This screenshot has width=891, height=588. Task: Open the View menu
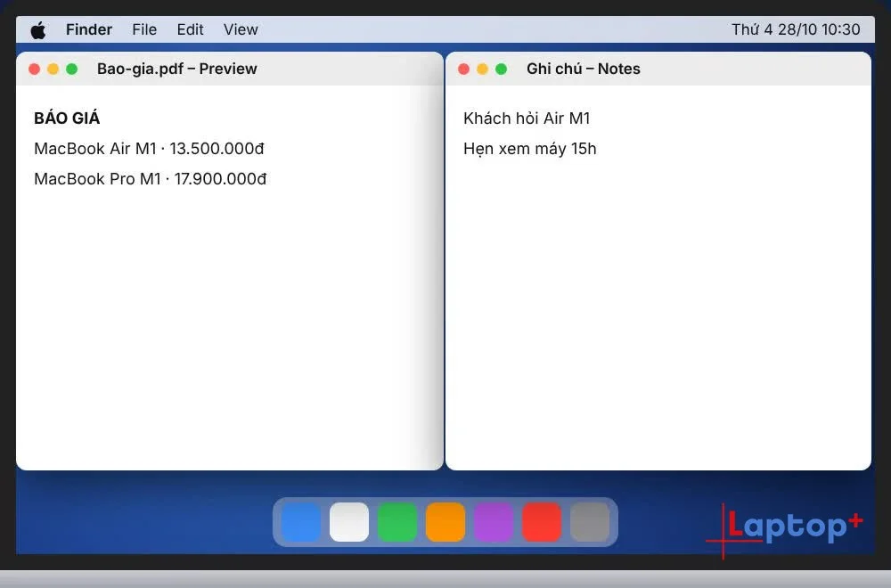pos(241,29)
